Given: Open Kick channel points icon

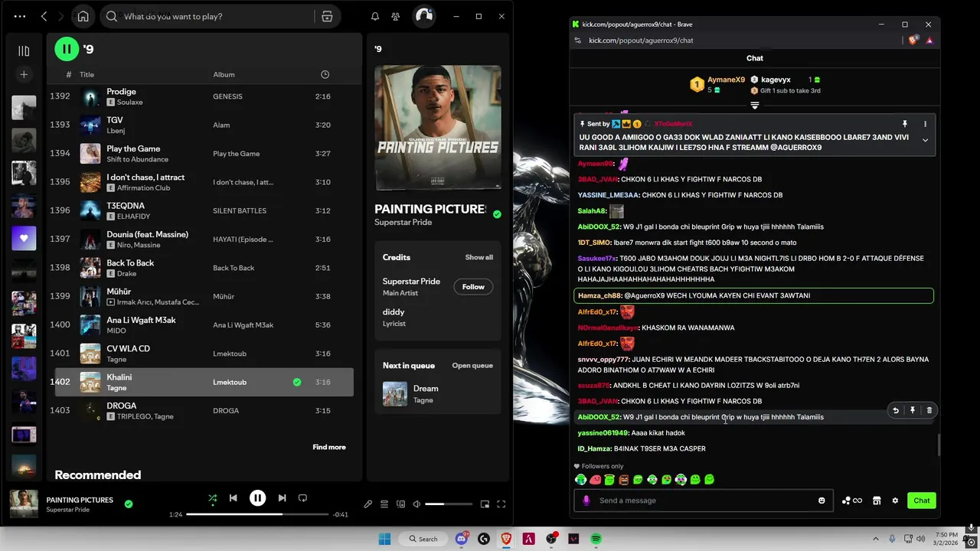Looking at the screenshot, I should (x=851, y=500).
